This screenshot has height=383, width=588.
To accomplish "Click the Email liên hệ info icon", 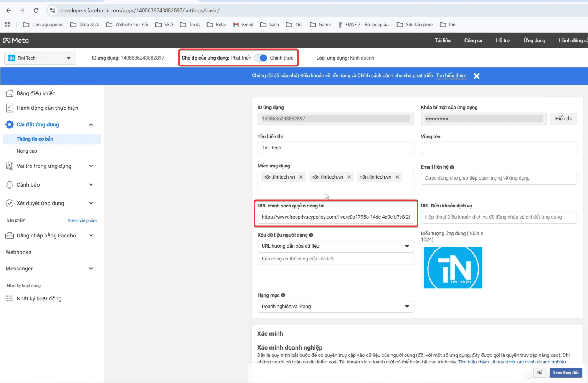I will tap(452, 167).
